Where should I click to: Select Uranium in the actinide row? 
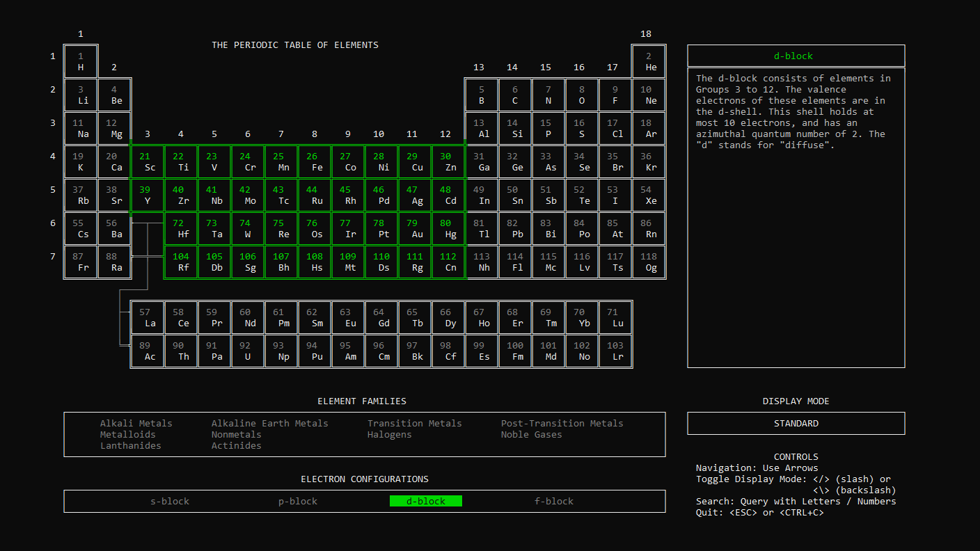click(x=248, y=349)
